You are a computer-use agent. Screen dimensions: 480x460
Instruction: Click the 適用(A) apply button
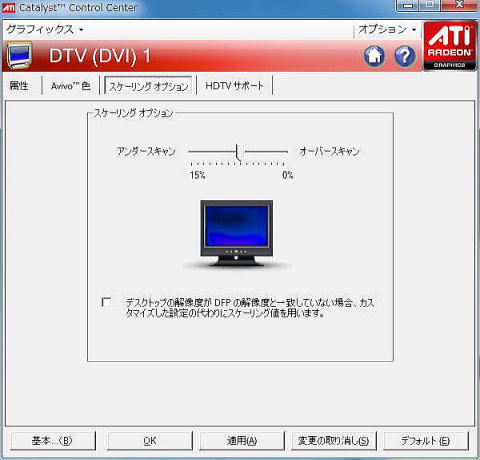pyautogui.click(x=242, y=441)
